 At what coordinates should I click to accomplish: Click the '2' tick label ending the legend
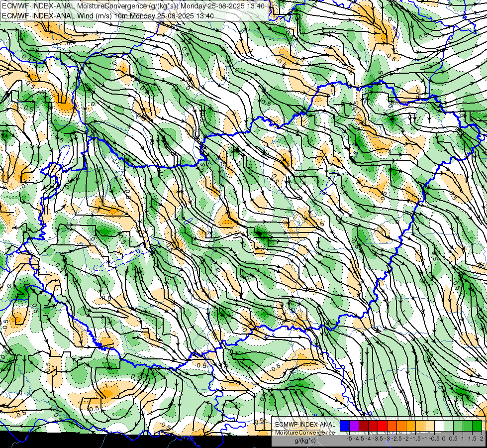click(482, 439)
